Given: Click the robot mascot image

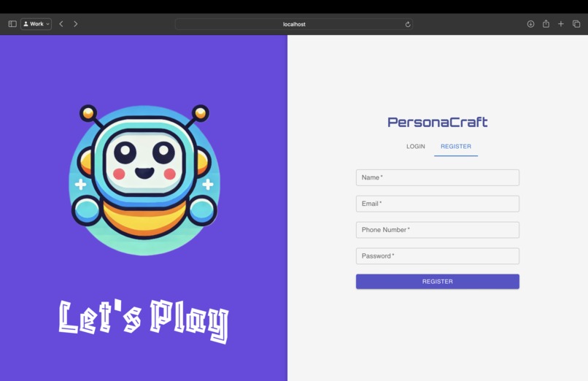Looking at the screenshot, I should tap(144, 180).
